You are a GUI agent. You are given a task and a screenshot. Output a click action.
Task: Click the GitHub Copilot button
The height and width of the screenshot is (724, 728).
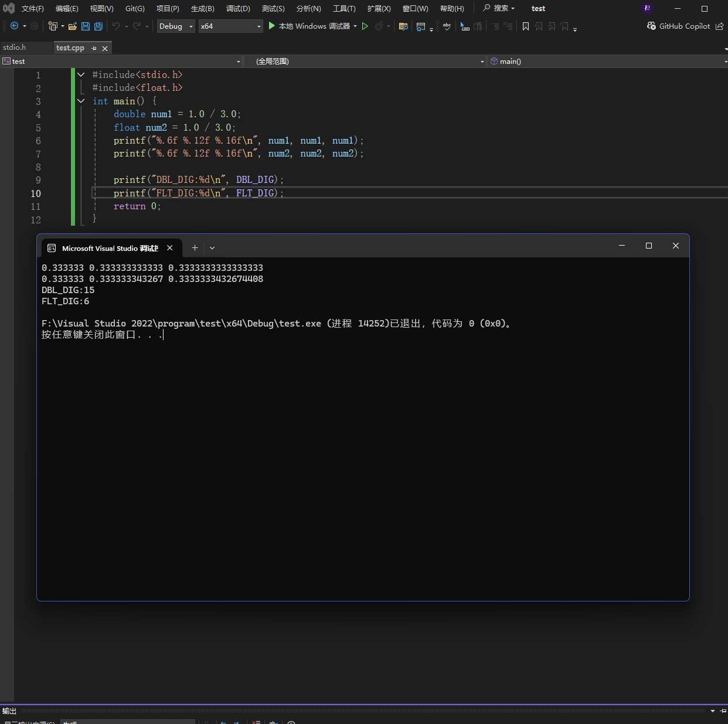point(678,26)
